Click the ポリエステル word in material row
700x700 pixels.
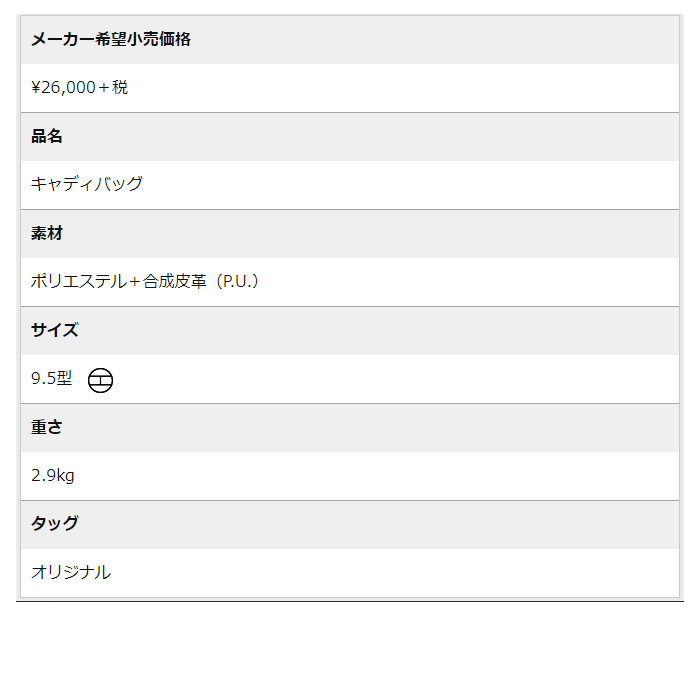(79, 281)
